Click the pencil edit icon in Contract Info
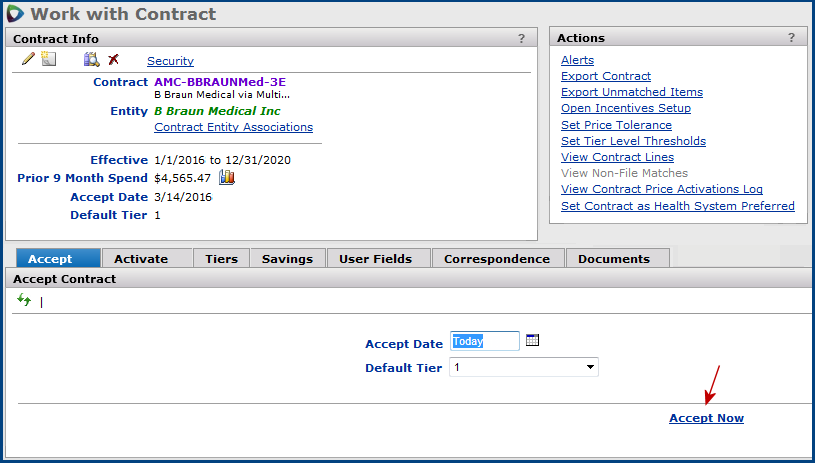 (28, 60)
